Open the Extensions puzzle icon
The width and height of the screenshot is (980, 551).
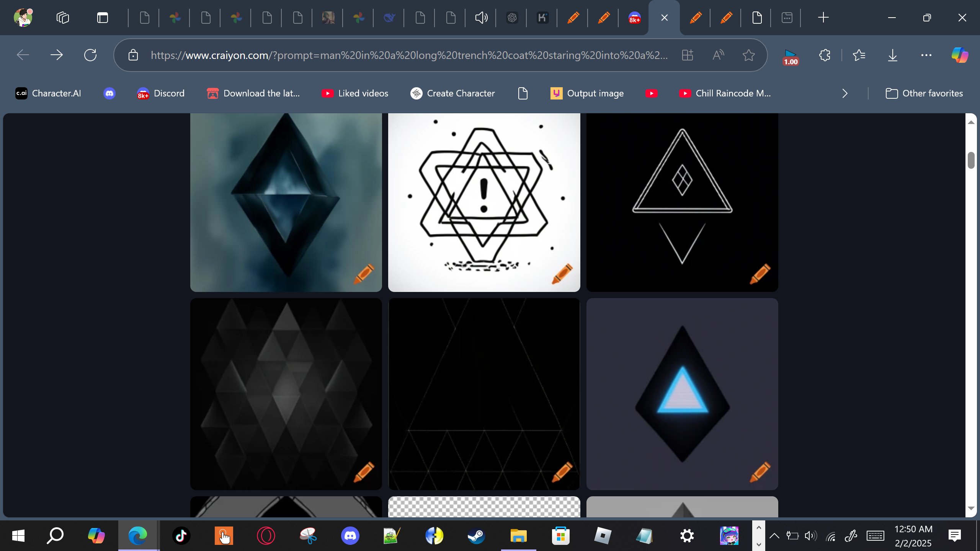point(825,55)
